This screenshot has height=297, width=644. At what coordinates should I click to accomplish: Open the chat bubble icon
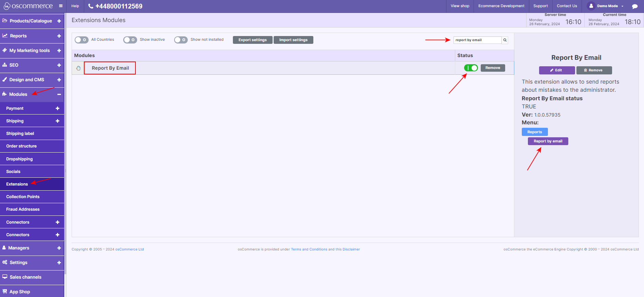coord(634,6)
